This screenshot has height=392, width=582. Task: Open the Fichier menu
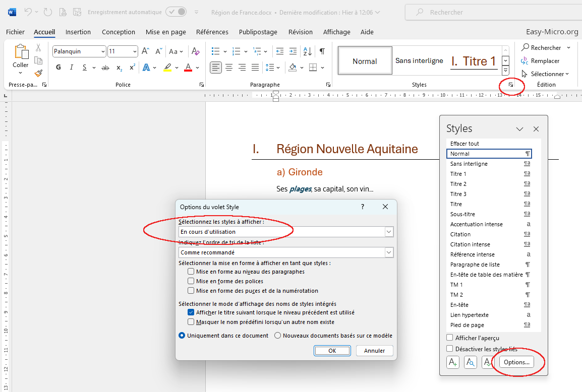pyautogui.click(x=15, y=32)
